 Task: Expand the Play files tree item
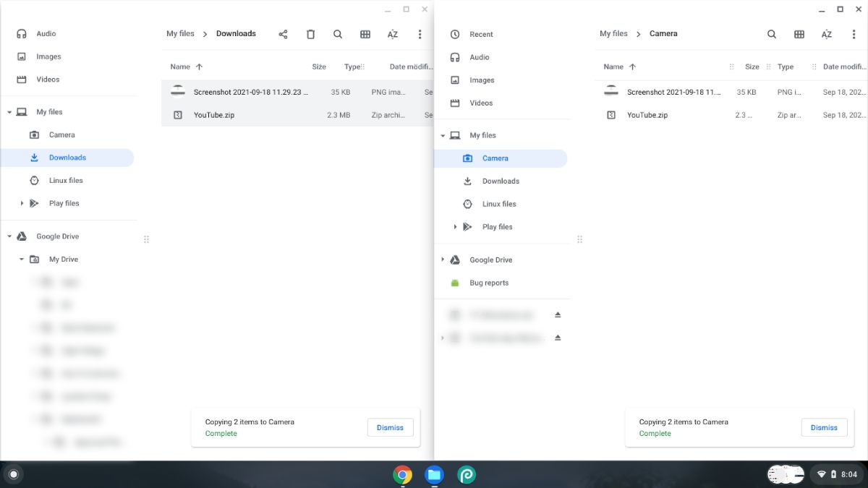(21, 203)
